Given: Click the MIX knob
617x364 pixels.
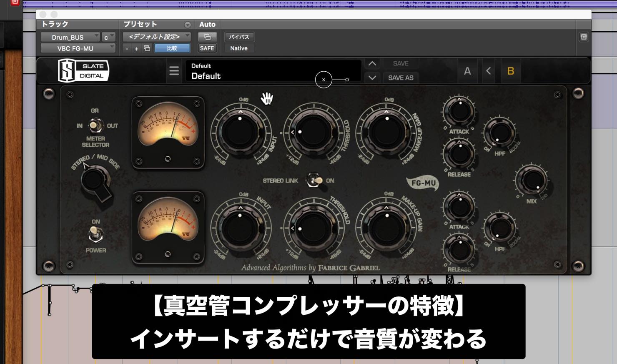Looking at the screenshot, I should [x=531, y=181].
